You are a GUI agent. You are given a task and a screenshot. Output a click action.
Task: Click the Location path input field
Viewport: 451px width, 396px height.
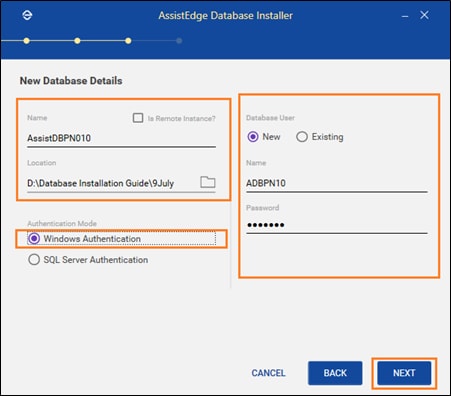[x=113, y=183]
